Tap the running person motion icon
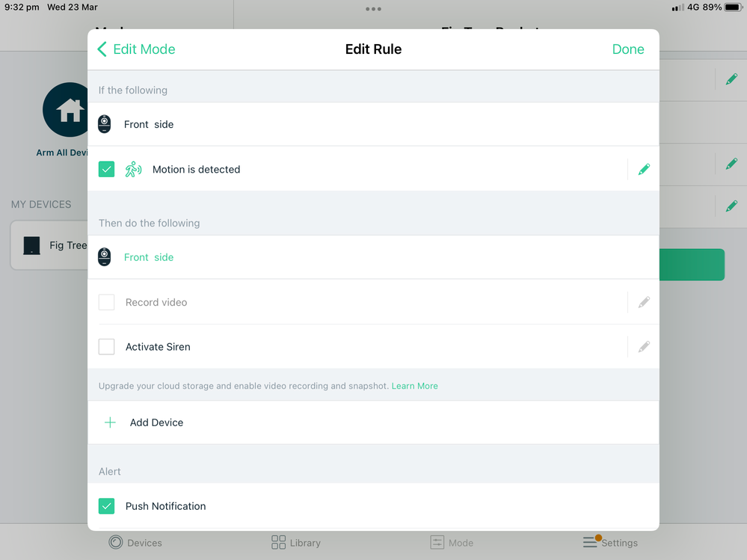747x560 pixels. [133, 170]
